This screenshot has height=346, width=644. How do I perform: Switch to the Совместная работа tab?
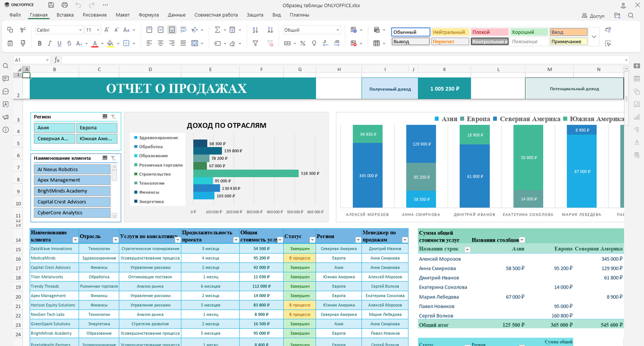216,15
